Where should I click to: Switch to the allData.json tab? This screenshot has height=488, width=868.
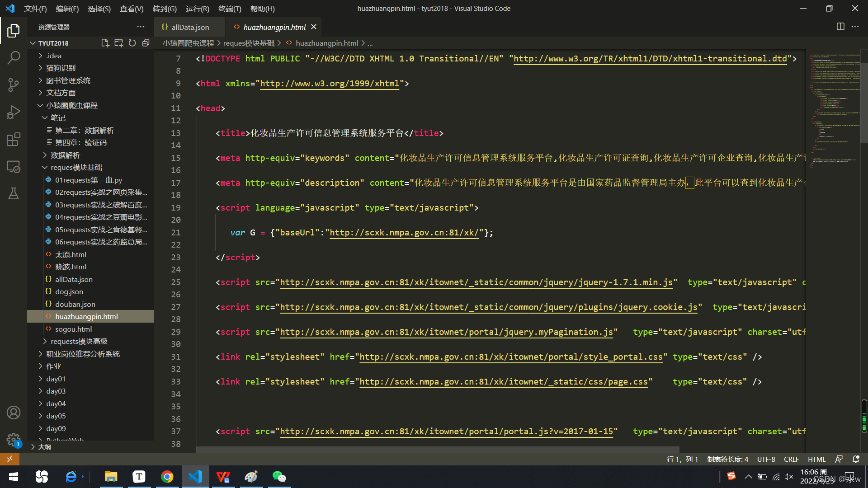[x=190, y=27]
